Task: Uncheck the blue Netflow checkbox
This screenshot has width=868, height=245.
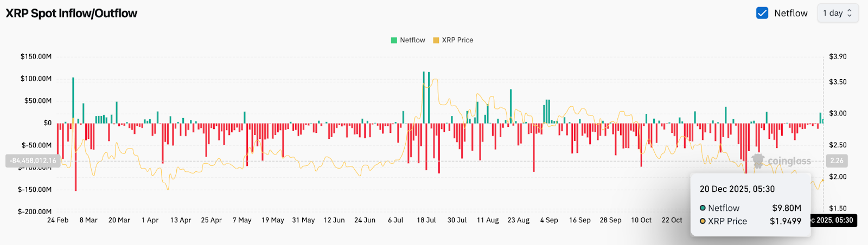Action: (762, 13)
